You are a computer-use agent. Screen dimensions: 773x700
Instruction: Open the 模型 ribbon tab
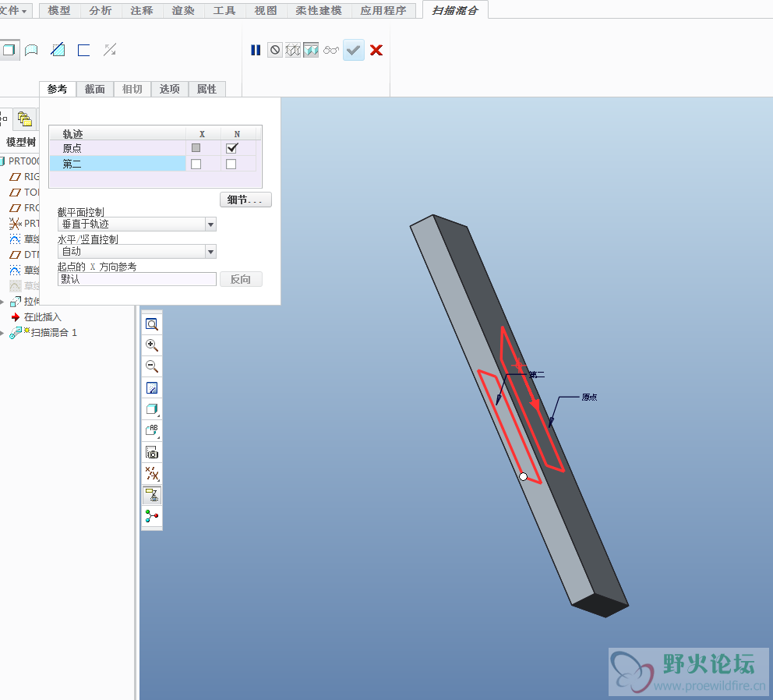(x=59, y=10)
